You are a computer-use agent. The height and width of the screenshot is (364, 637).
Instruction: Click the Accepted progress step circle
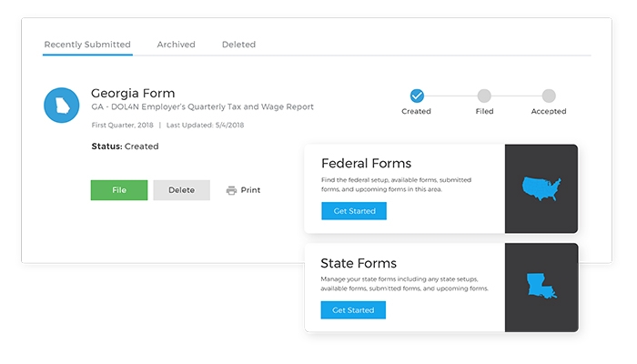point(549,95)
